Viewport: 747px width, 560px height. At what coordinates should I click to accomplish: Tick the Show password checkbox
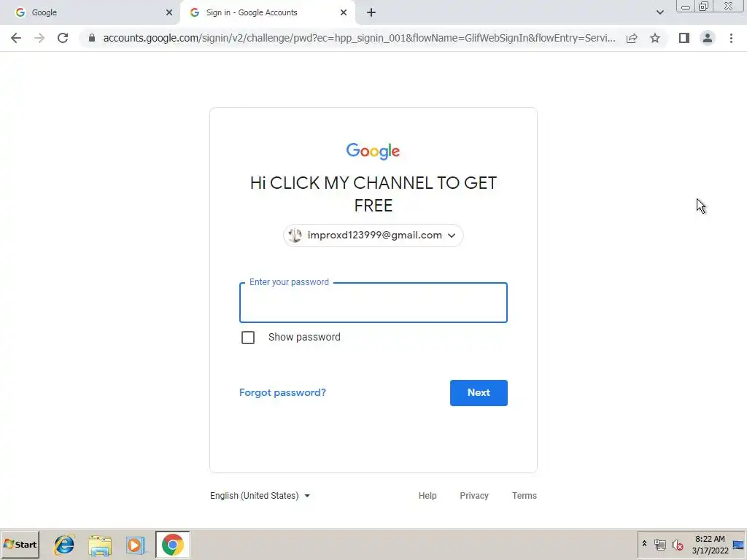248,338
